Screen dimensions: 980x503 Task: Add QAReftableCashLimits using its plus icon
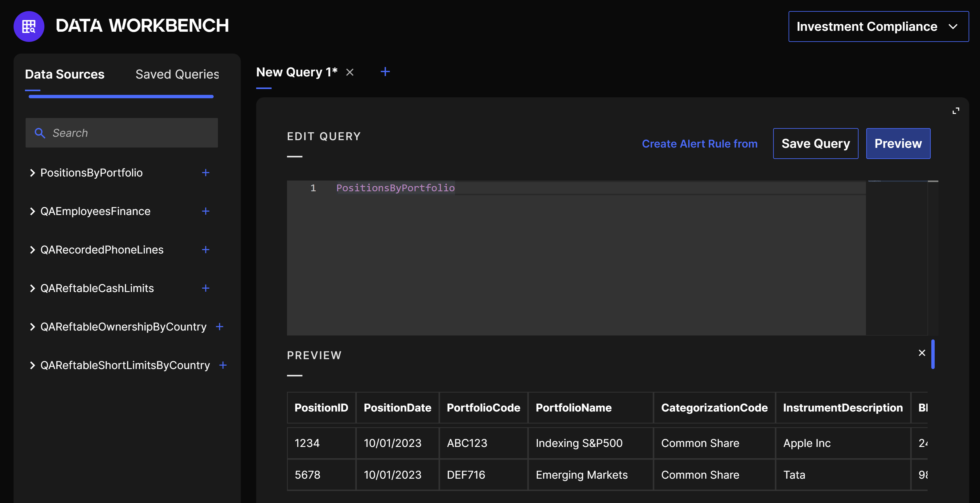(x=205, y=288)
